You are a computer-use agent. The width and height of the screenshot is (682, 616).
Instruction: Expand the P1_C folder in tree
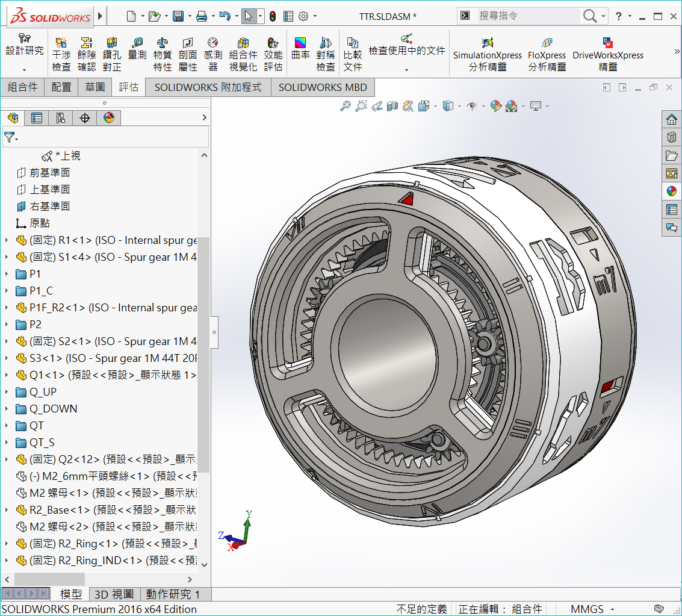(x=7, y=291)
